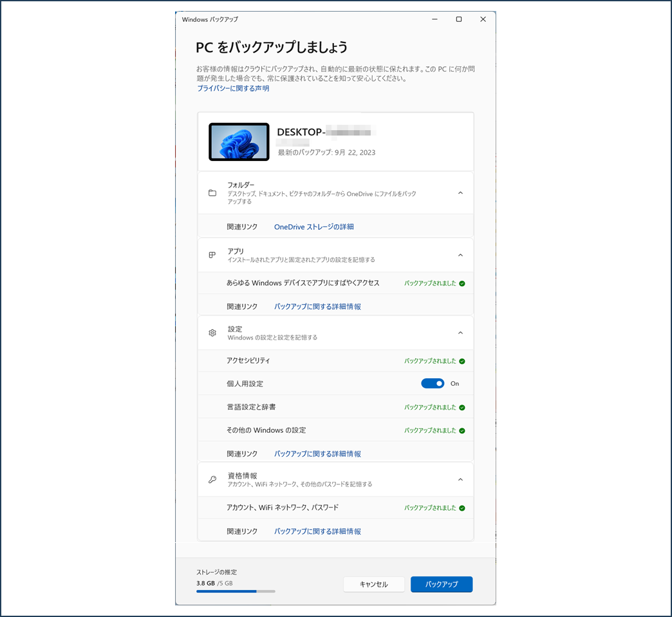The image size is (672, 617).
Task: Click green checkmark in 言語設定と辞書 row
Action: (462, 407)
